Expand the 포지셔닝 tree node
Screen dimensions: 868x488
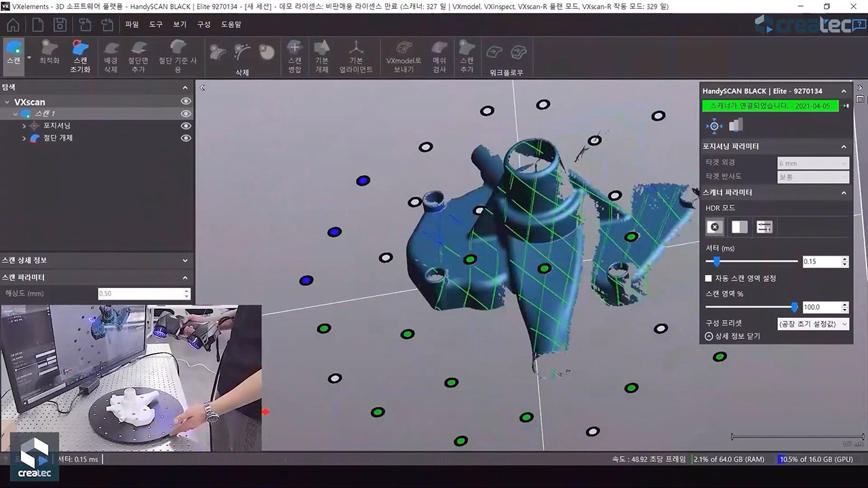pyautogui.click(x=24, y=126)
